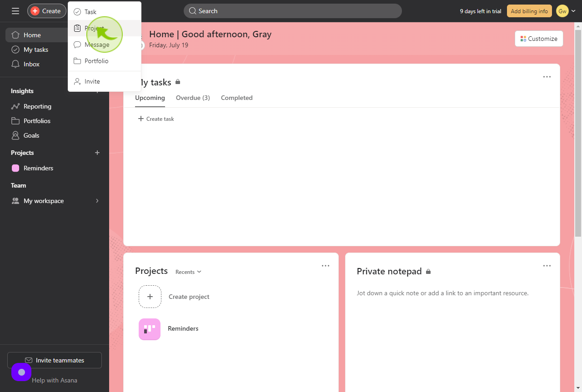Go to Home in the sidebar
582x392 pixels.
[x=55, y=35]
